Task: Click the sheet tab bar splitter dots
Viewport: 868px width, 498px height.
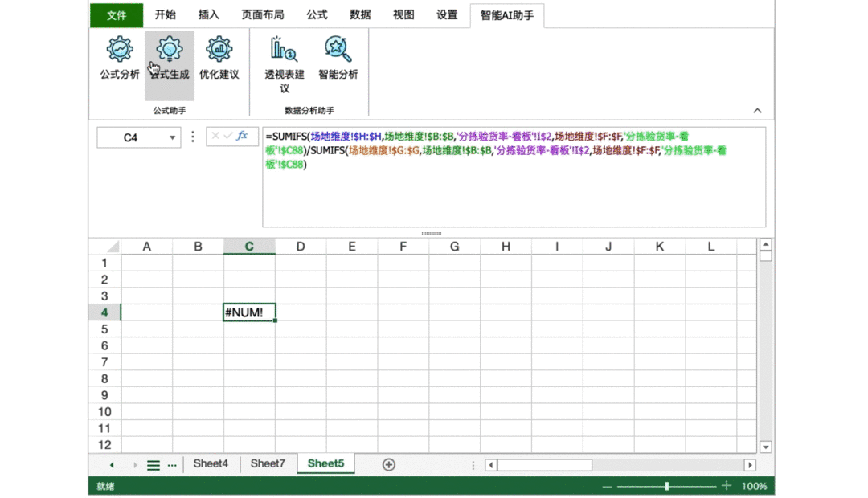Action: point(473,465)
